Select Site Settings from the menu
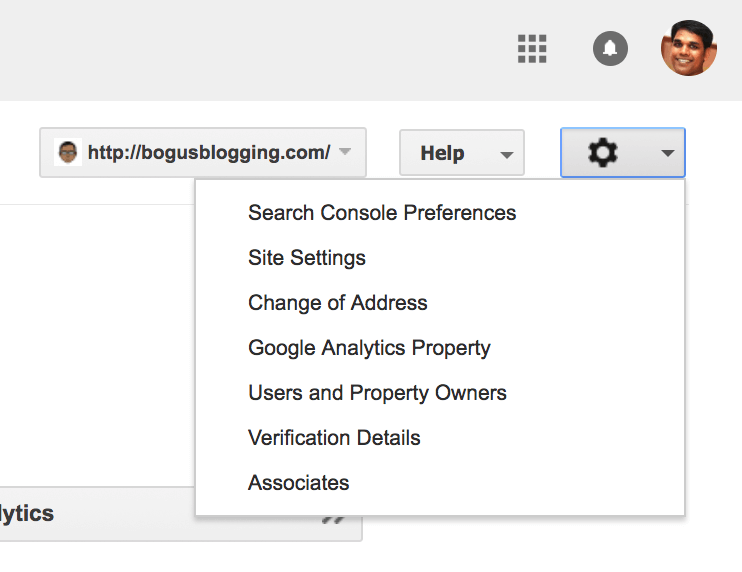 (307, 258)
